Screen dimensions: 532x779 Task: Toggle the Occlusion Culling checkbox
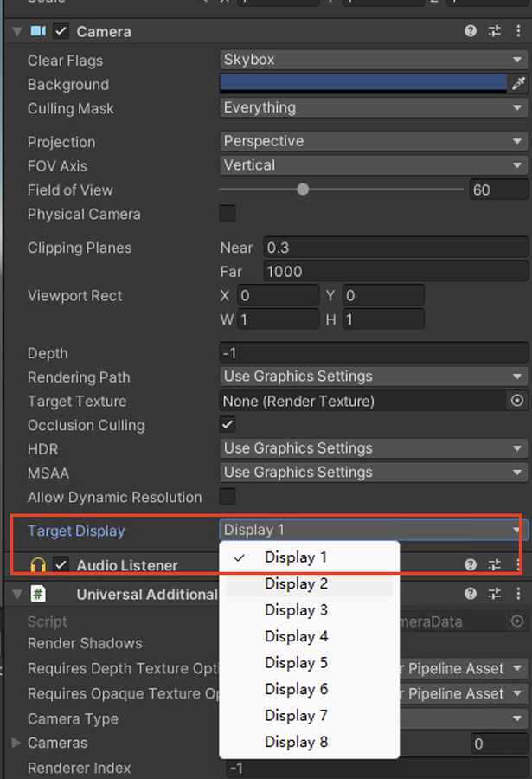tap(228, 425)
